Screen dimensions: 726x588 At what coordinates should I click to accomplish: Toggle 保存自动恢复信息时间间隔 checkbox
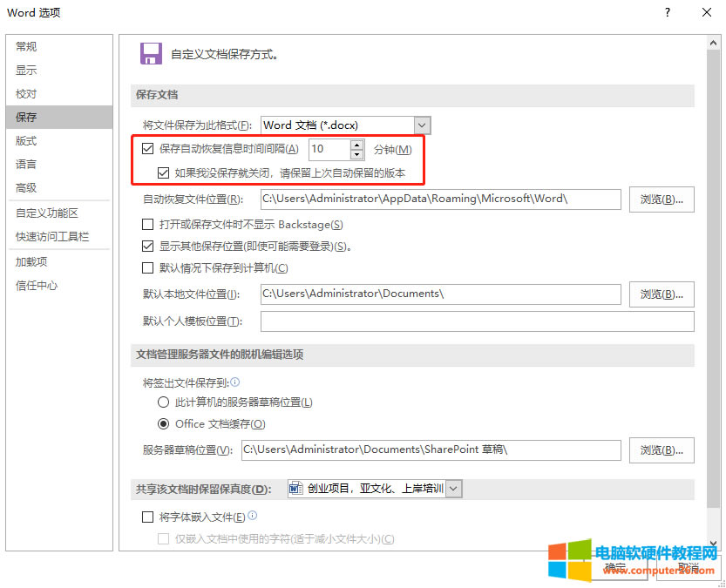point(147,149)
